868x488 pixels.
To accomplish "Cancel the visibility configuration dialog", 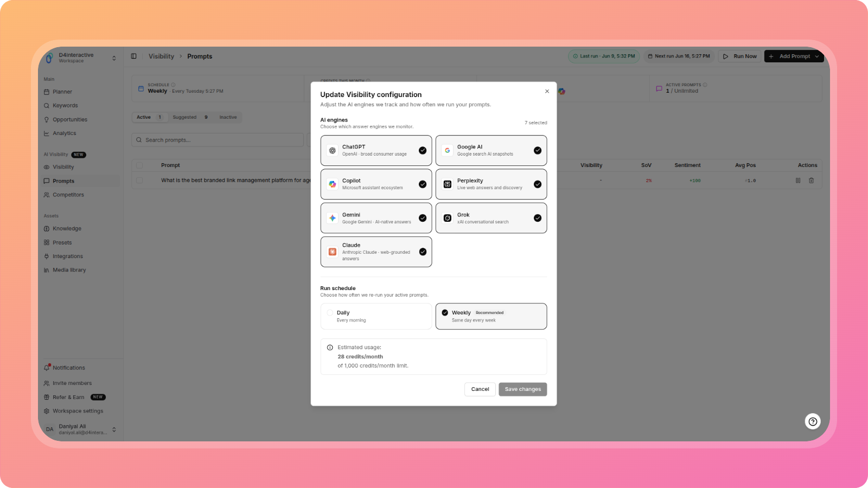I will pos(480,389).
